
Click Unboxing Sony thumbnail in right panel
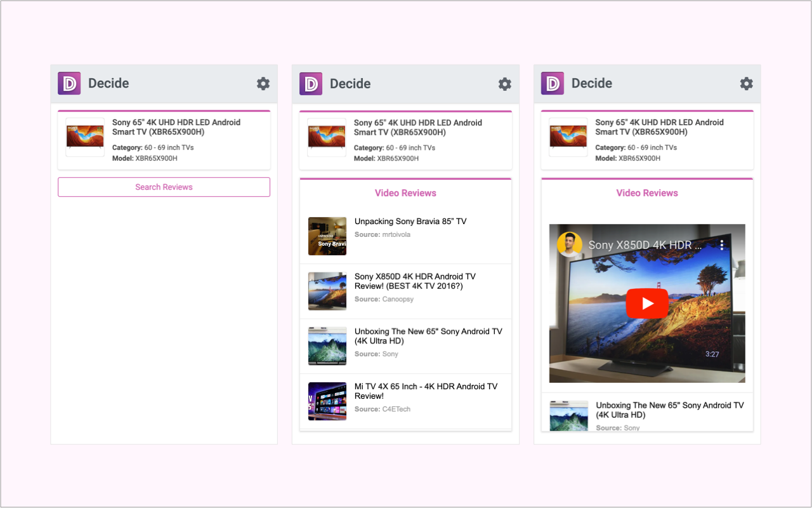(569, 416)
